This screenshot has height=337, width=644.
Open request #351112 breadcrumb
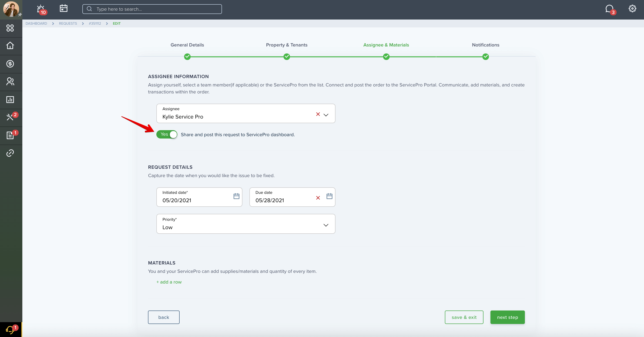point(95,23)
